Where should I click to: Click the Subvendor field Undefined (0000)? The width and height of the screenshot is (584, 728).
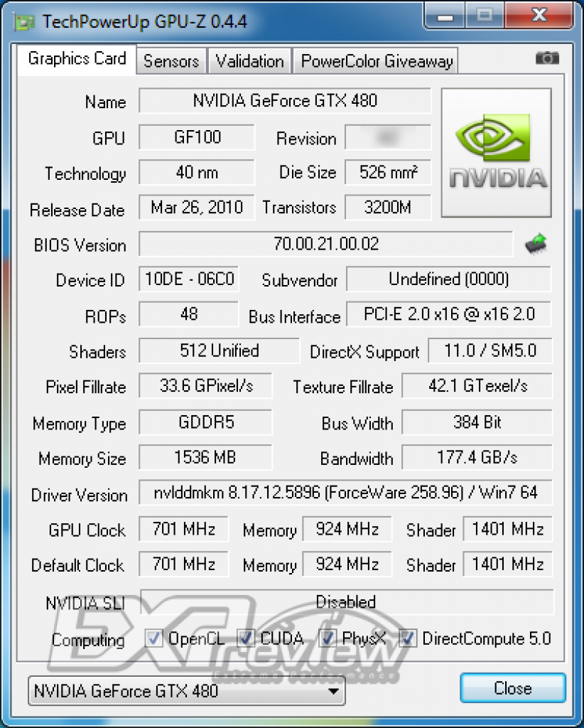[x=448, y=279]
